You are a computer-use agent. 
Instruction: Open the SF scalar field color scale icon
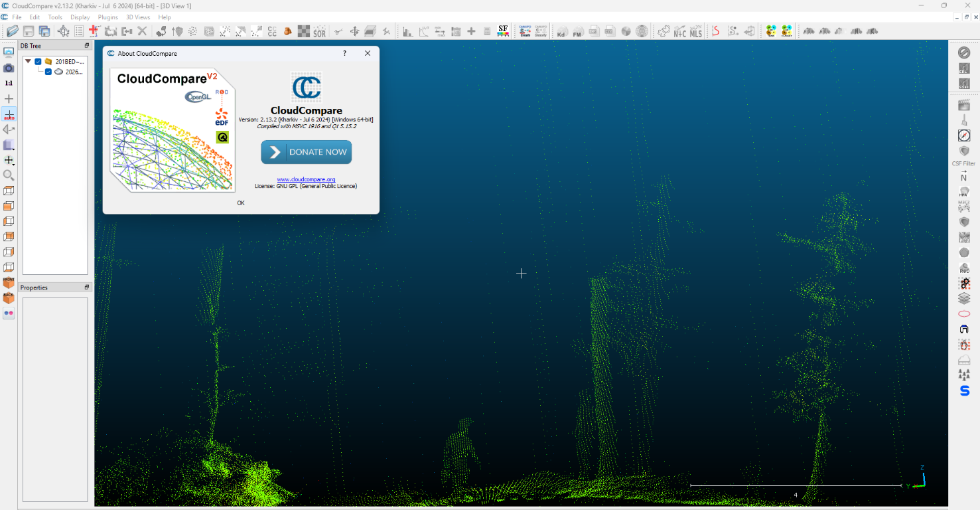(503, 31)
